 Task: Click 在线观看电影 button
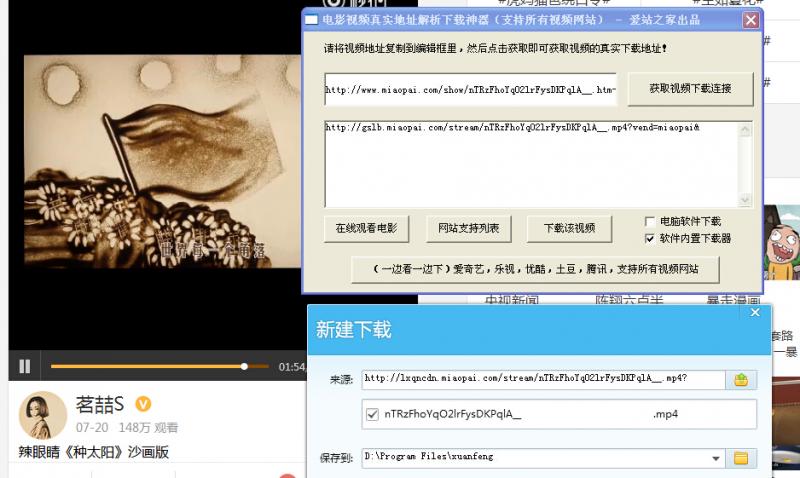(366, 228)
